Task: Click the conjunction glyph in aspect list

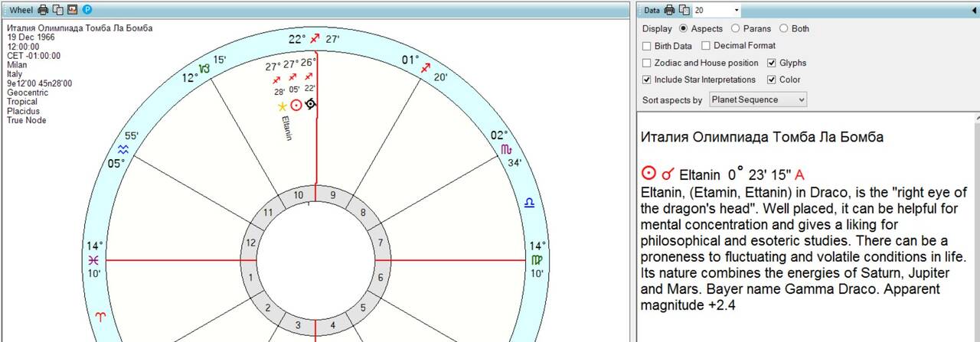Action: 668,174
